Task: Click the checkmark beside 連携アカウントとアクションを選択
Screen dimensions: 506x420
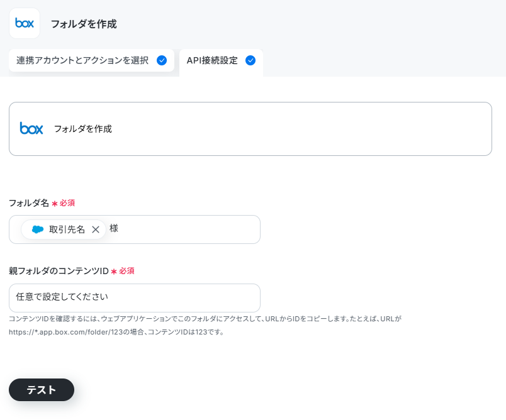Action: 162,60
